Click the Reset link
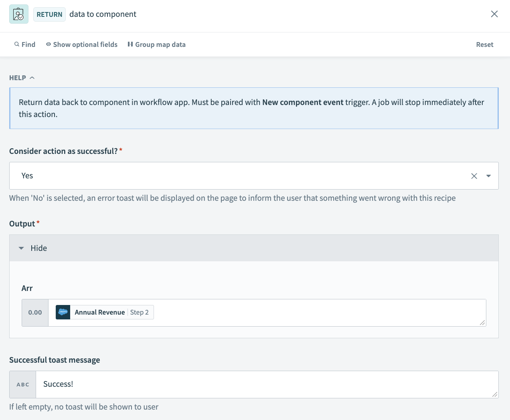The image size is (510, 420). 484,44
